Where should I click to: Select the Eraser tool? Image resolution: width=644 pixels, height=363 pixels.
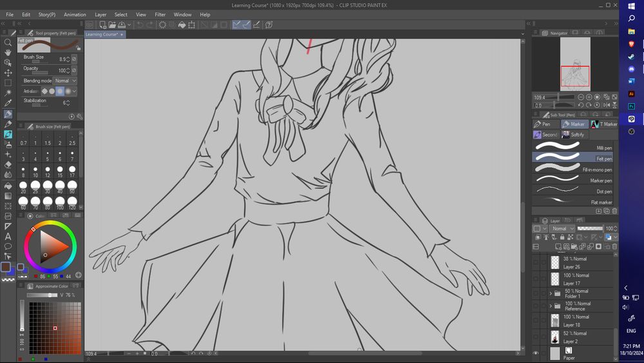tap(8, 164)
